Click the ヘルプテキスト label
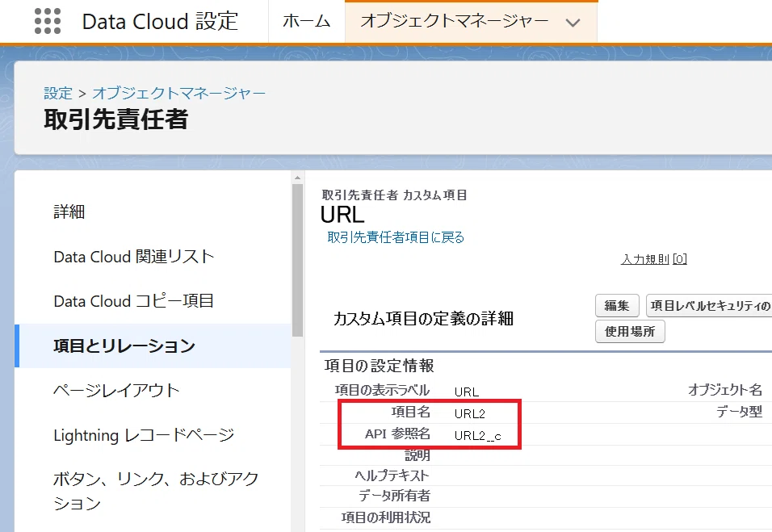 point(392,475)
